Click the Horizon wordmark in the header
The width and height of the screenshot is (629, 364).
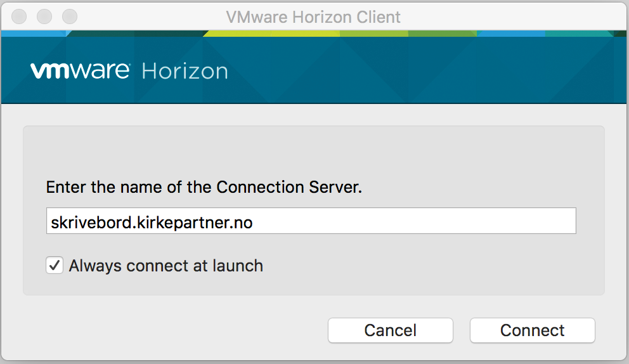point(185,71)
